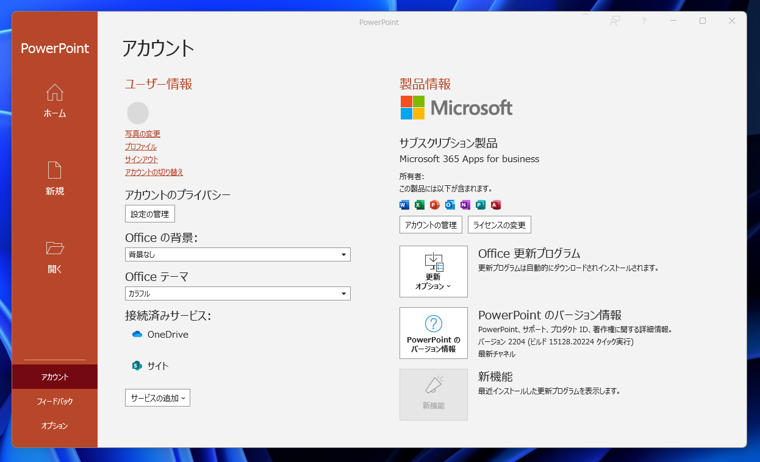This screenshot has height=462, width=760.
Task: Click the 製品情報 heading
Action: (x=425, y=84)
